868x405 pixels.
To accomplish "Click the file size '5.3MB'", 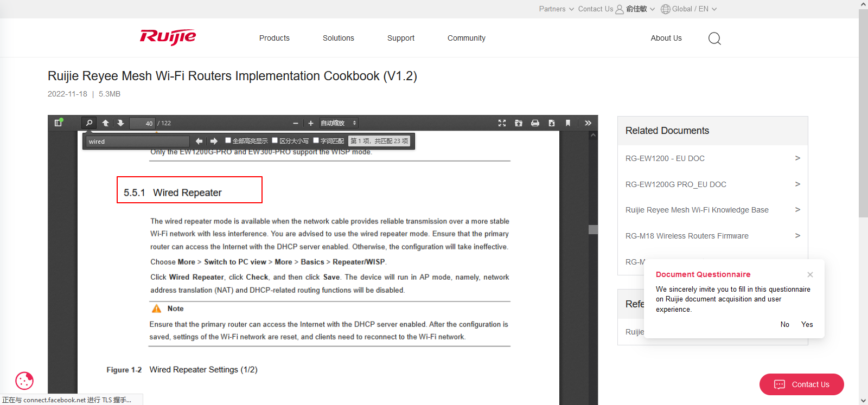I will 110,94.
